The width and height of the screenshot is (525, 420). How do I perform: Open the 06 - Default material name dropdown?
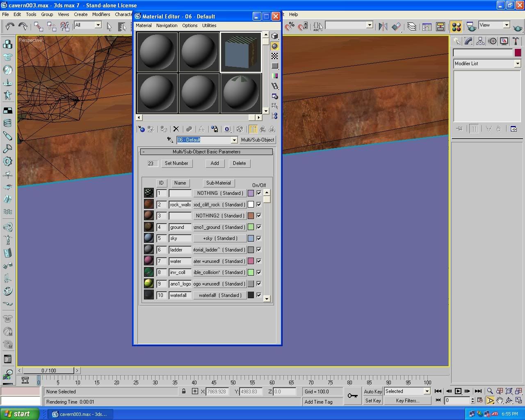tap(234, 140)
